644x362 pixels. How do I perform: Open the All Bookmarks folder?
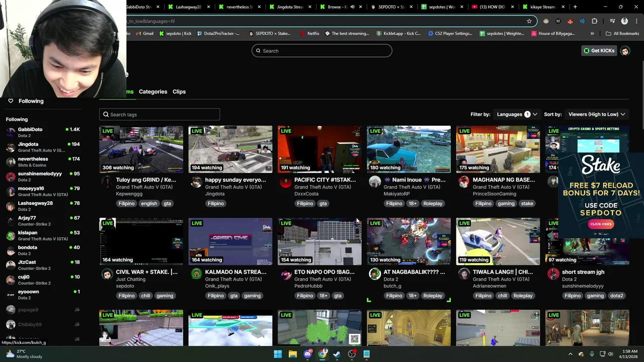(622, 34)
